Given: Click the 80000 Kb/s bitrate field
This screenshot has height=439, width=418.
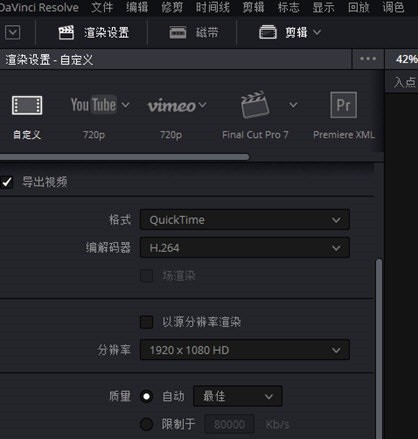Looking at the screenshot, I should point(229,424).
